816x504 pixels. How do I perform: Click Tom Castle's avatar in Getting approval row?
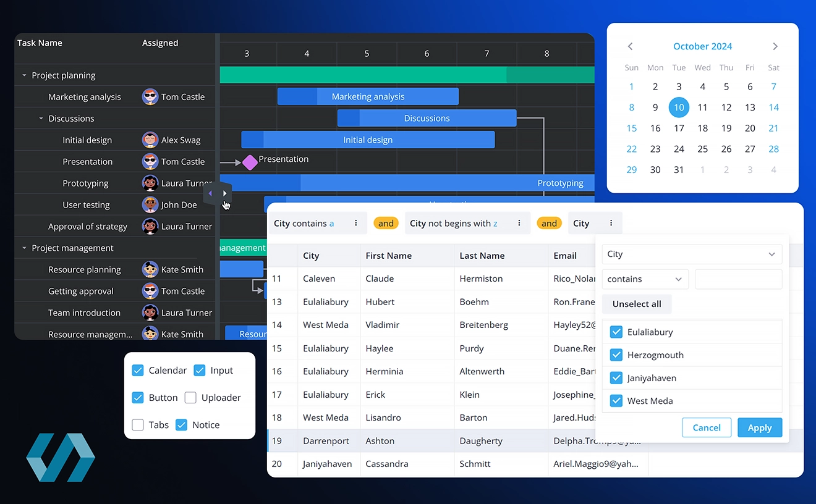click(150, 291)
